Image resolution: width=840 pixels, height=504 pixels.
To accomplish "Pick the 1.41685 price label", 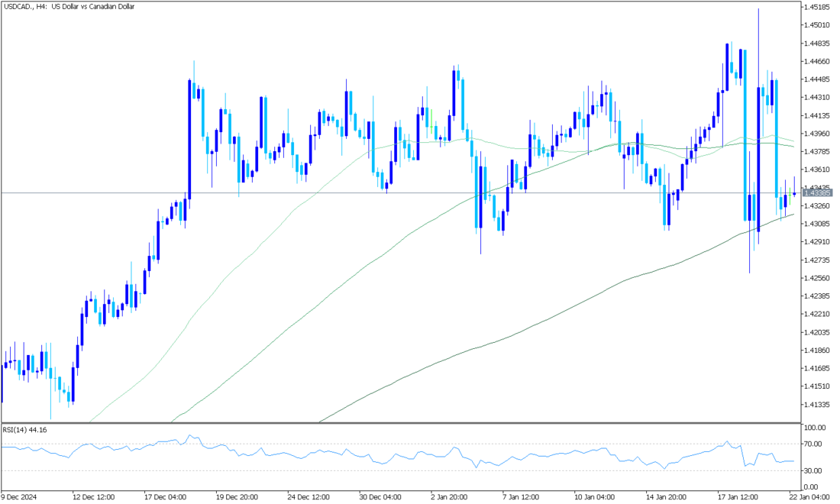I will 817,369.
